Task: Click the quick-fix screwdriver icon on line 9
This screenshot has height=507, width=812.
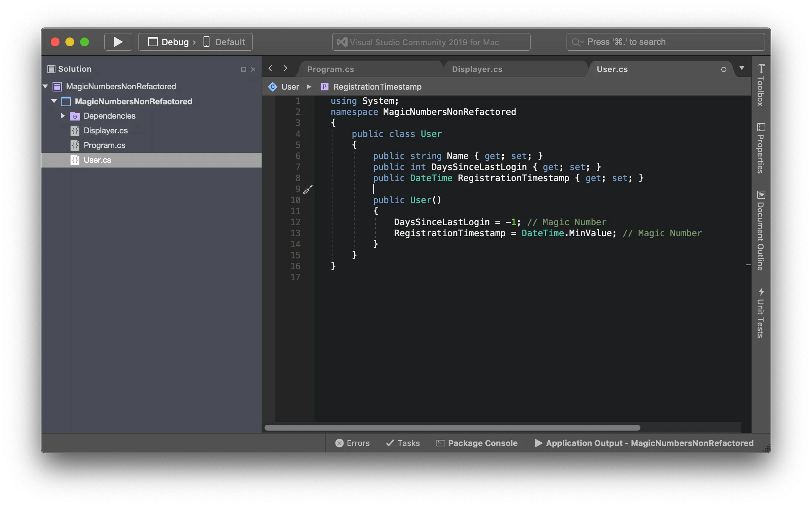Action: (x=308, y=190)
